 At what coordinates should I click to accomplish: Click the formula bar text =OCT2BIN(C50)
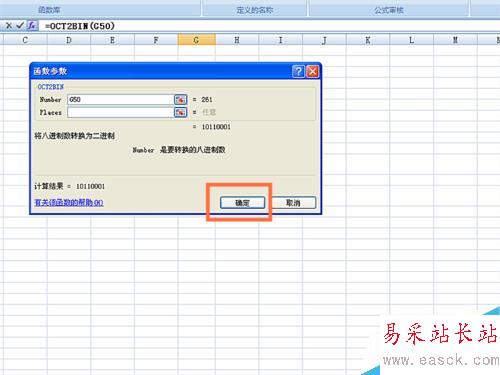(x=80, y=26)
